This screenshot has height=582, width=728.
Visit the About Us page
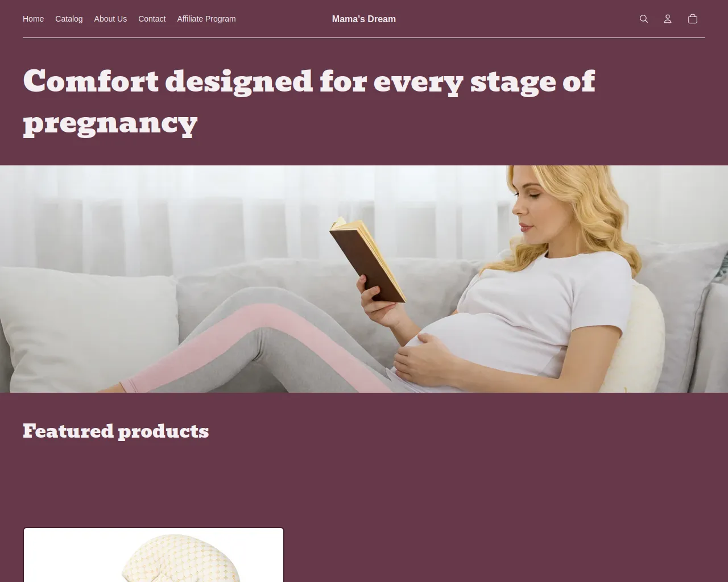click(x=110, y=19)
